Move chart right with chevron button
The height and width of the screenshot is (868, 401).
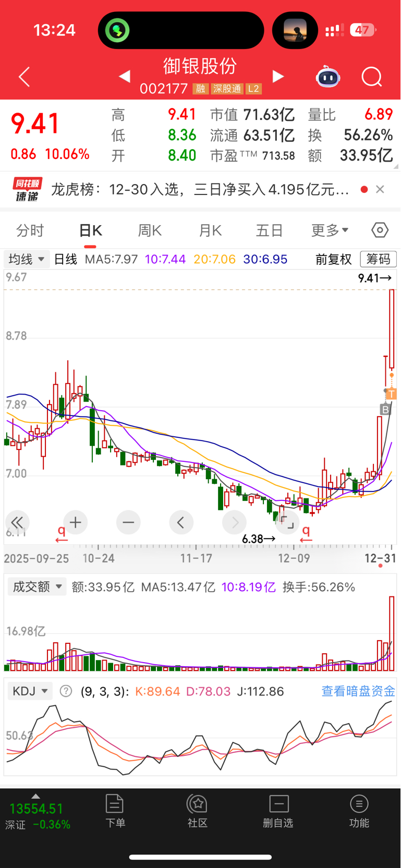235,522
